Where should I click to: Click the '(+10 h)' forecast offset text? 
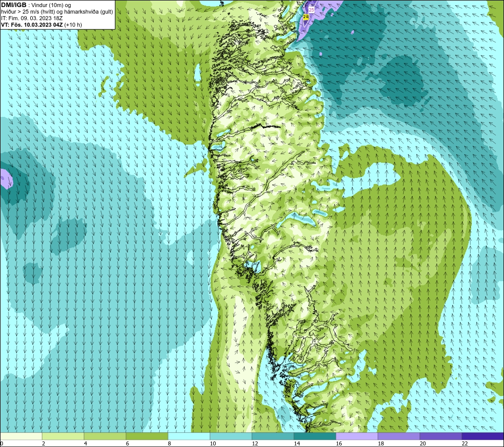[x=73, y=25]
